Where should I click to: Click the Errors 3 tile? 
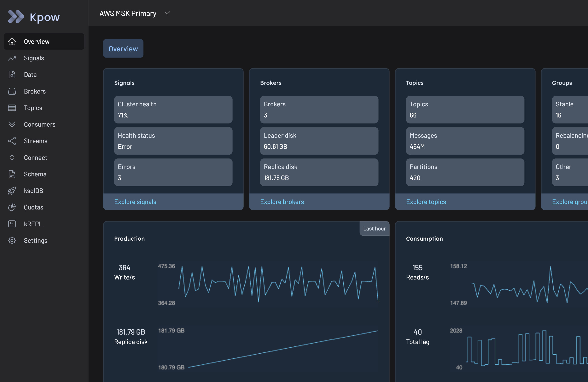(x=173, y=172)
